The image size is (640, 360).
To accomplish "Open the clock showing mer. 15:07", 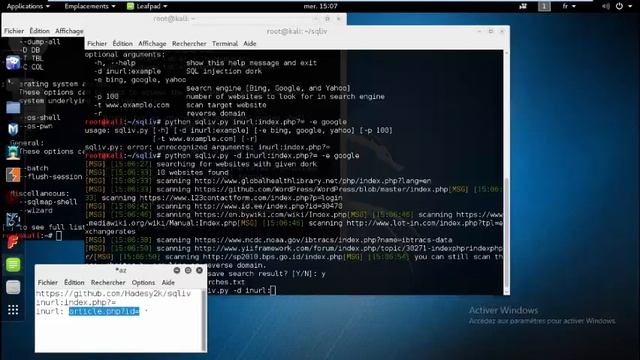I will (x=320, y=6).
